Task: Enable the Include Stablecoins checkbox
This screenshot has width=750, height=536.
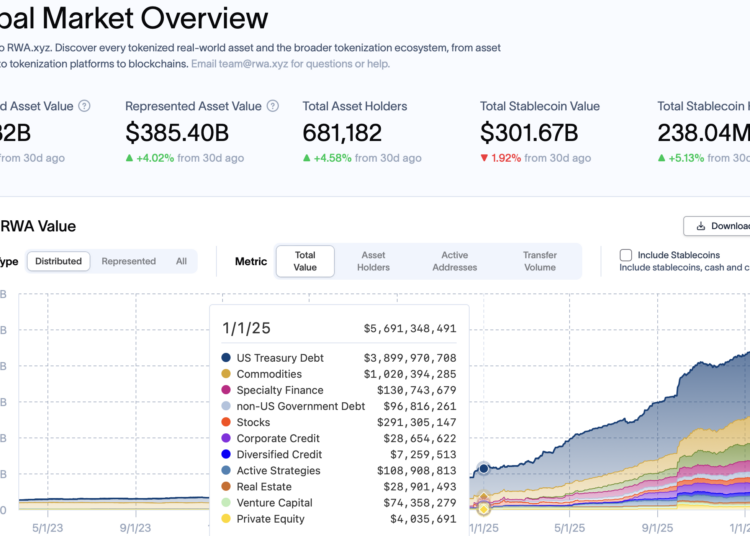Action: point(626,255)
